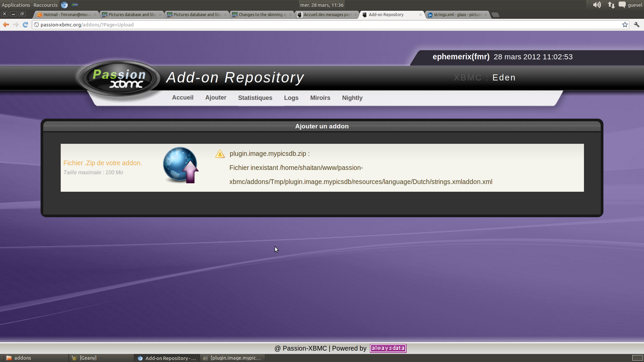Open the network connection indicator
644x362 pixels.
pos(611,5)
